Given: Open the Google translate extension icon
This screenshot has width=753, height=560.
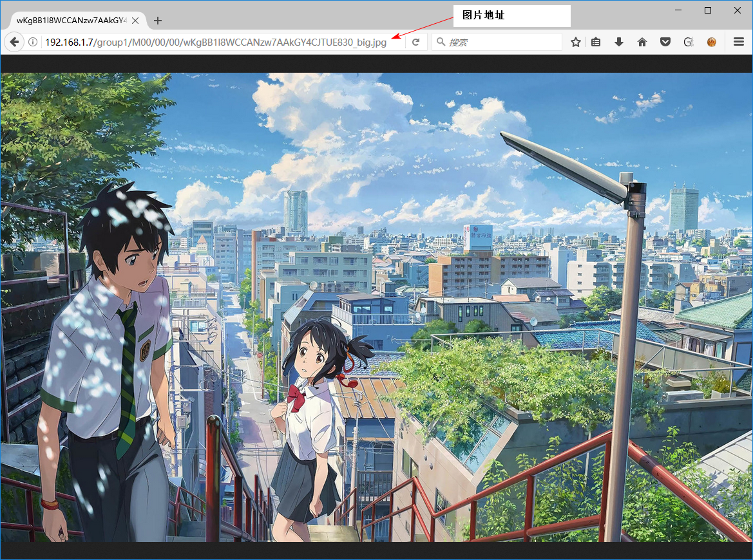Looking at the screenshot, I should point(688,42).
